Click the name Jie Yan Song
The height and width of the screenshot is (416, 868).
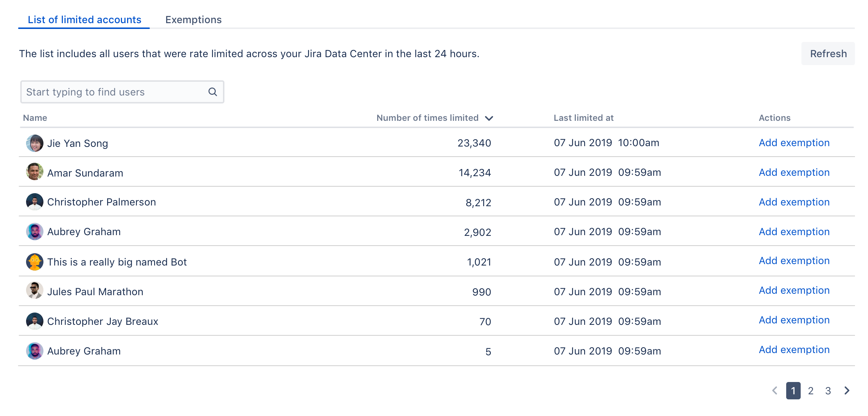coord(77,144)
